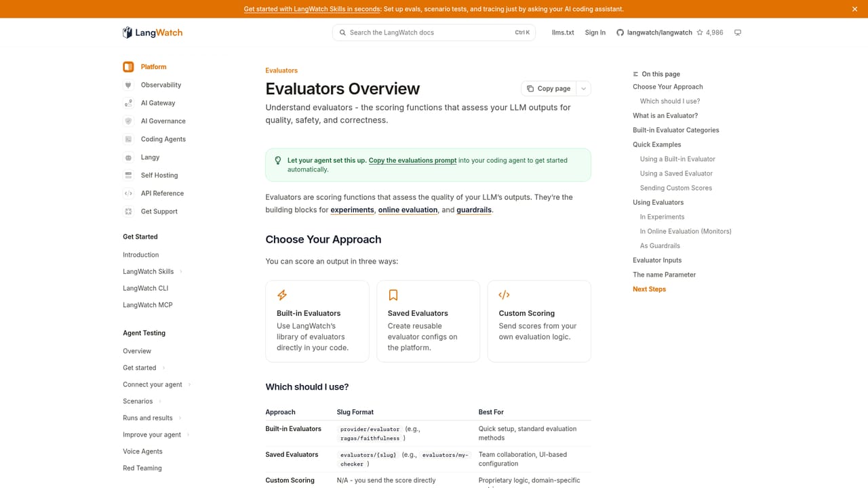Image resolution: width=868 pixels, height=488 pixels.
Task: Expand the Scenarios sidebar section
Action: tap(159, 401)
